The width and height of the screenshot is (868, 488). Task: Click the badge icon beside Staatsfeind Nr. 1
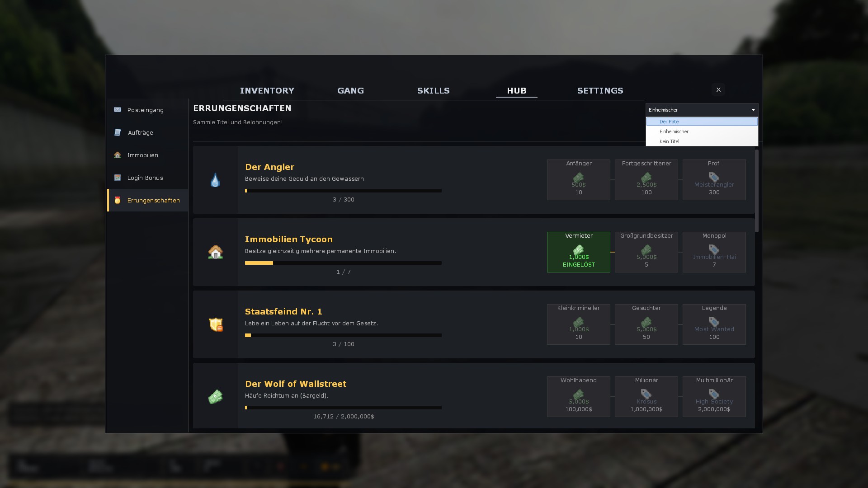tap(215, 324)
